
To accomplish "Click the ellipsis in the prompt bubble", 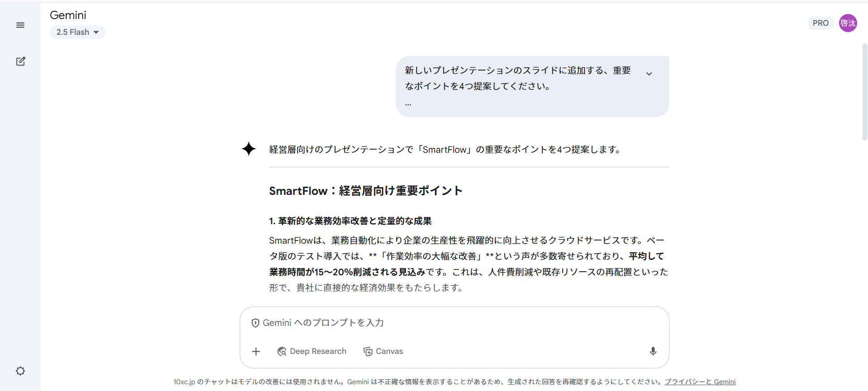I will [408, 104].
